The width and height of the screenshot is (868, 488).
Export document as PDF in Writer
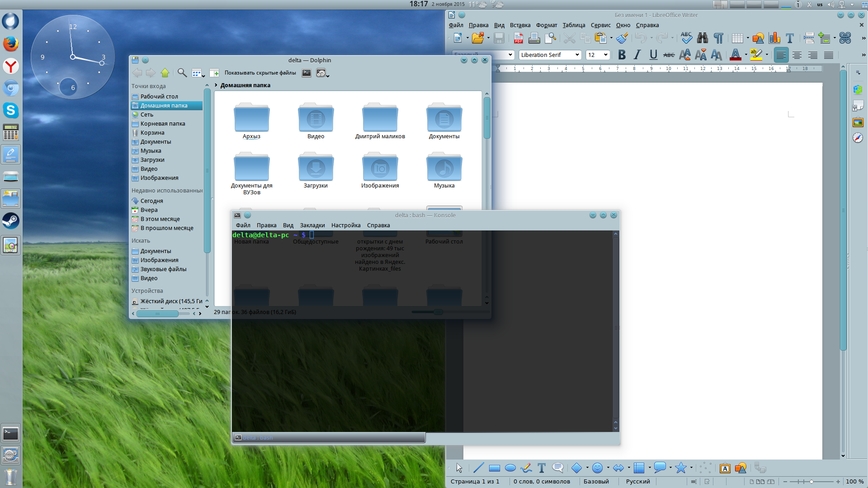[x=518, y=38]
